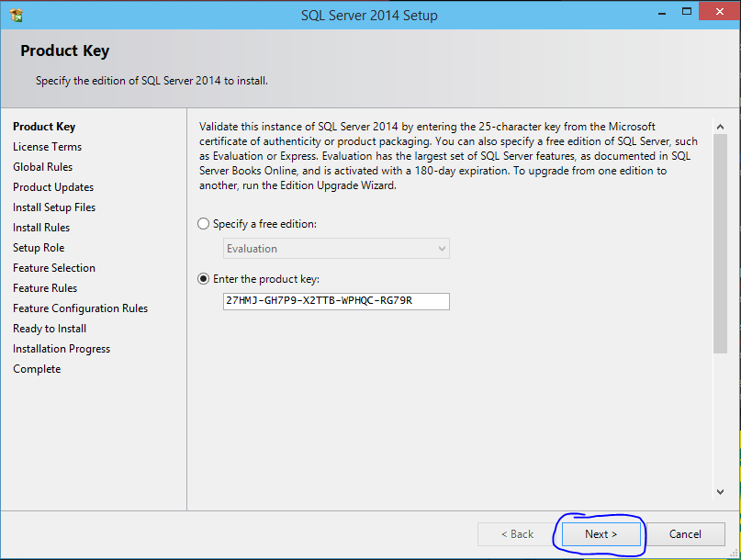Select the Installation Progress step
Image resolution: width=741 pixels, height=560 pixels.
point(62,349)
